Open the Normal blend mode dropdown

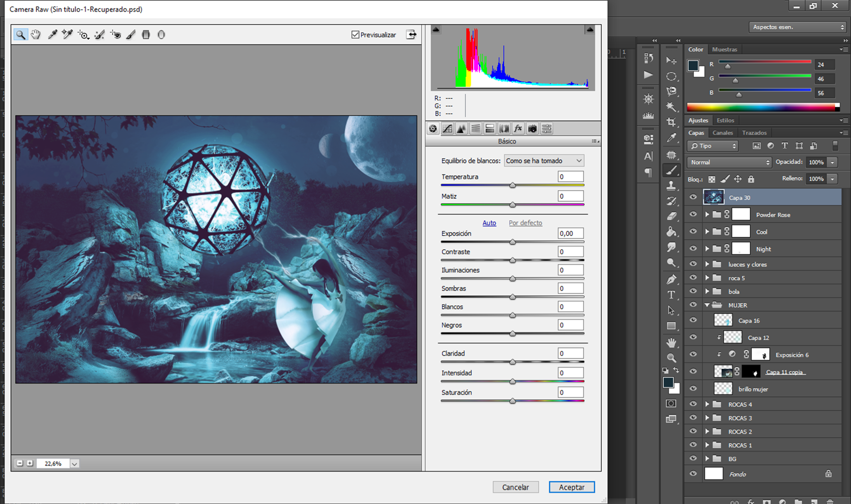pyautogui.click(x=729, y=162)
